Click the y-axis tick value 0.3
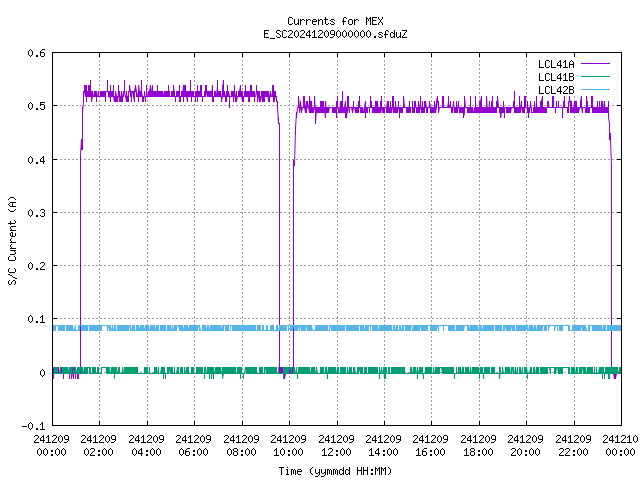 [x=36, y=213]
